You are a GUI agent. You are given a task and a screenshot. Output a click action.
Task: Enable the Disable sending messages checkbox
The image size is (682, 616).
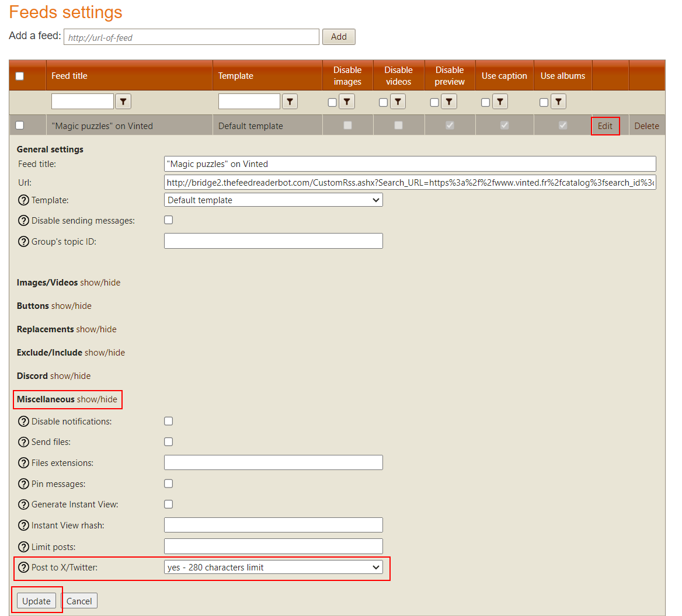coord(169,220)
